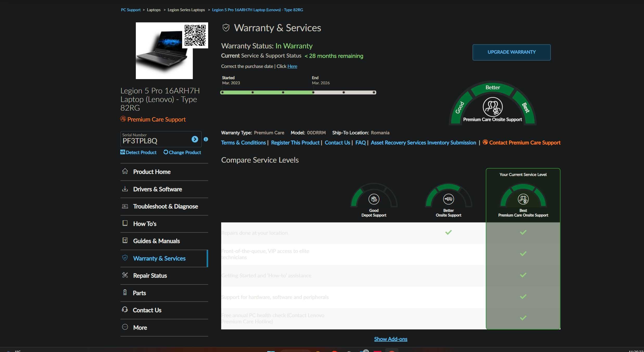
Task: Open the Troubleshoot & Diagnose panel icon
Action: point(125,206)
